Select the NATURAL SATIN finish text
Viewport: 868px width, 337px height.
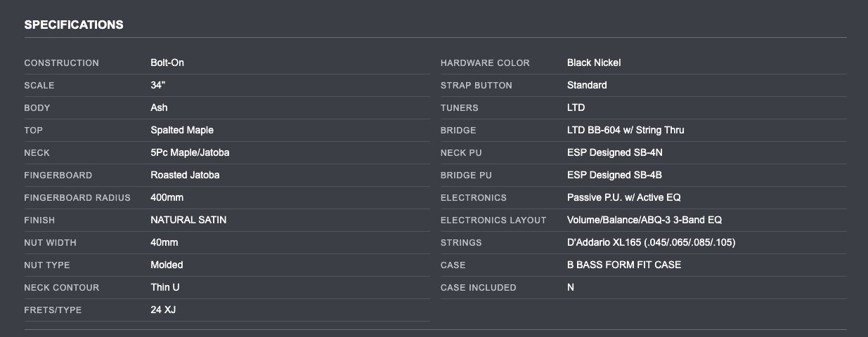coord(188,220)
